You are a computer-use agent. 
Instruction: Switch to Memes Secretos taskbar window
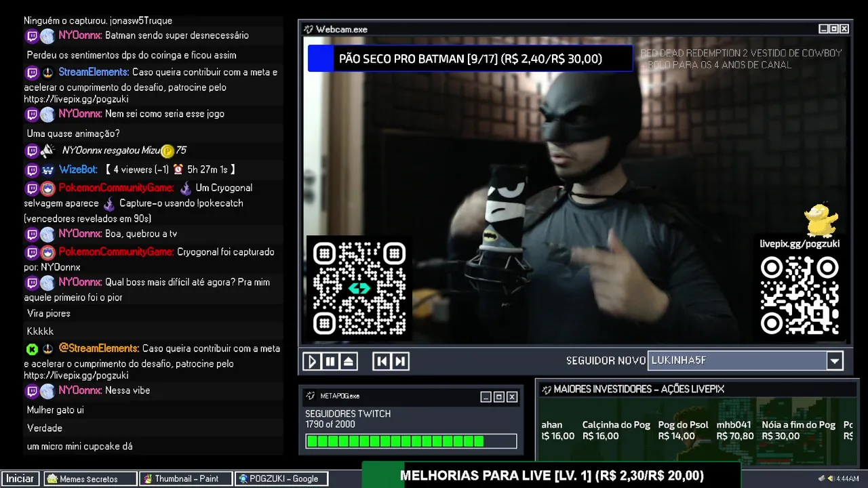(90, 479)
